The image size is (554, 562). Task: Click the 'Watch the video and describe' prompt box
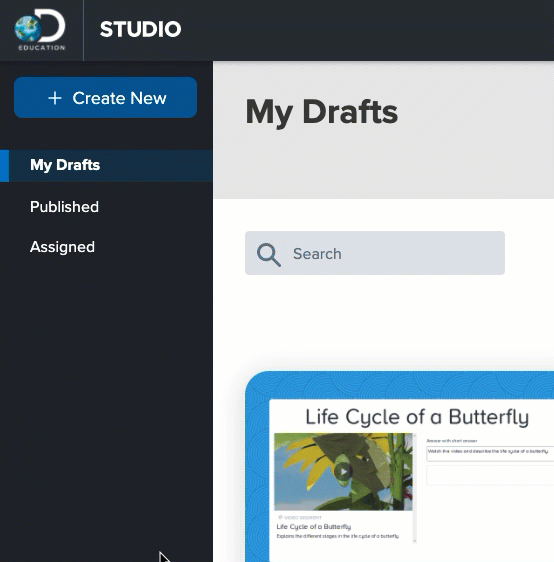[x=490, y=453]
